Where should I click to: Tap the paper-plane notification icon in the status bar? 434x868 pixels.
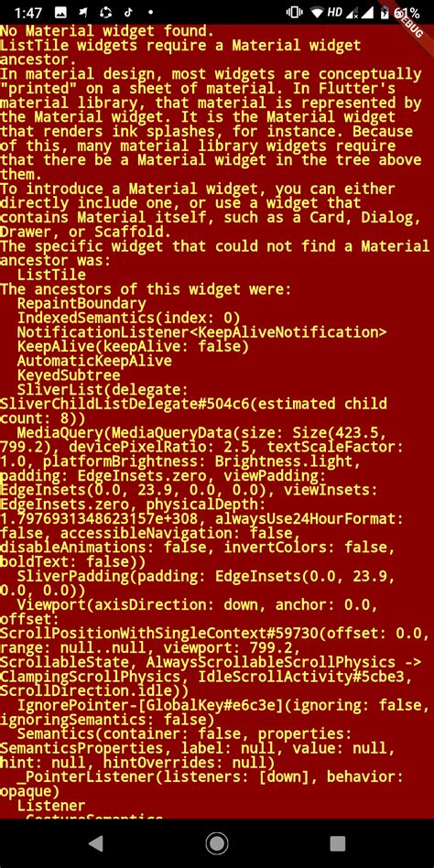[x=83, y=12]
